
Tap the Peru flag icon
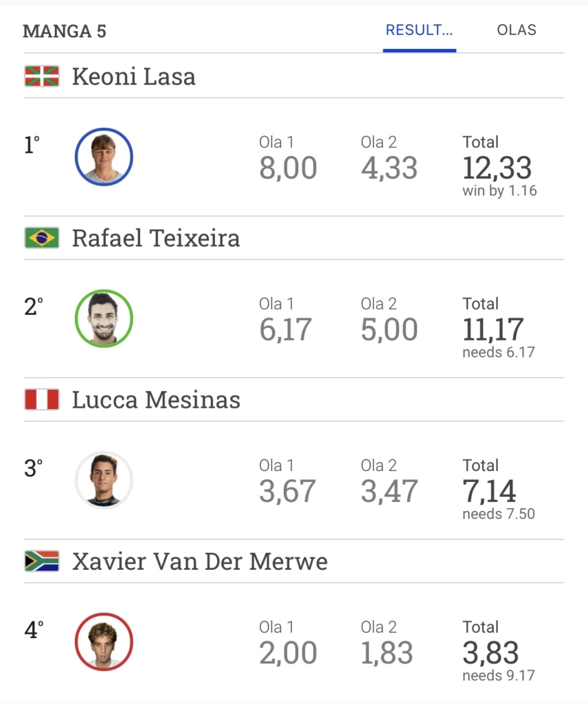tap(42, 399)
